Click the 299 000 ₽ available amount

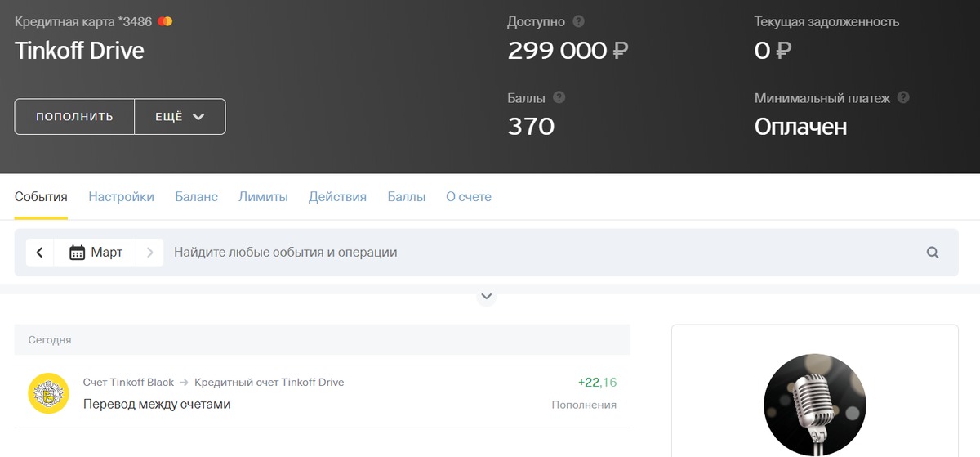[x=568, y=51]
